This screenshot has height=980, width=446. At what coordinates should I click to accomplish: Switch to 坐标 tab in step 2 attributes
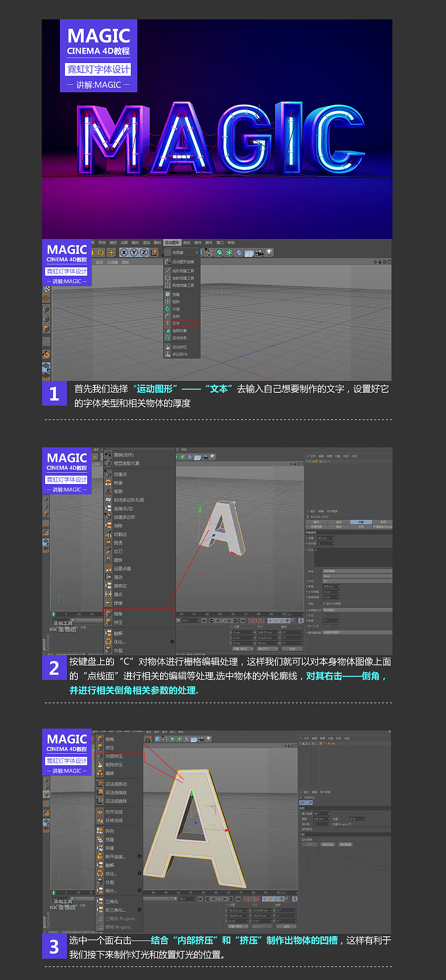pos(338,522)
